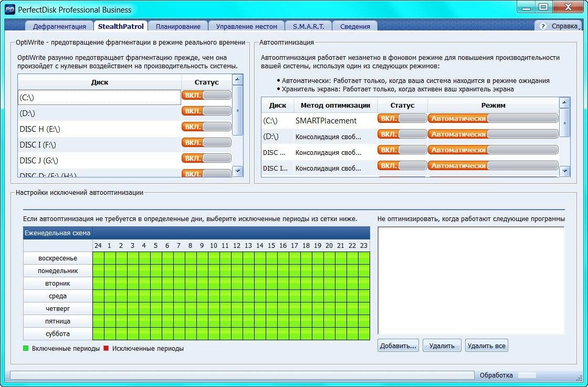Exclude воскресенье period at hour 24
Image resolution: width=588 pixels, height=387 pixels.
(x=99, y=258)
